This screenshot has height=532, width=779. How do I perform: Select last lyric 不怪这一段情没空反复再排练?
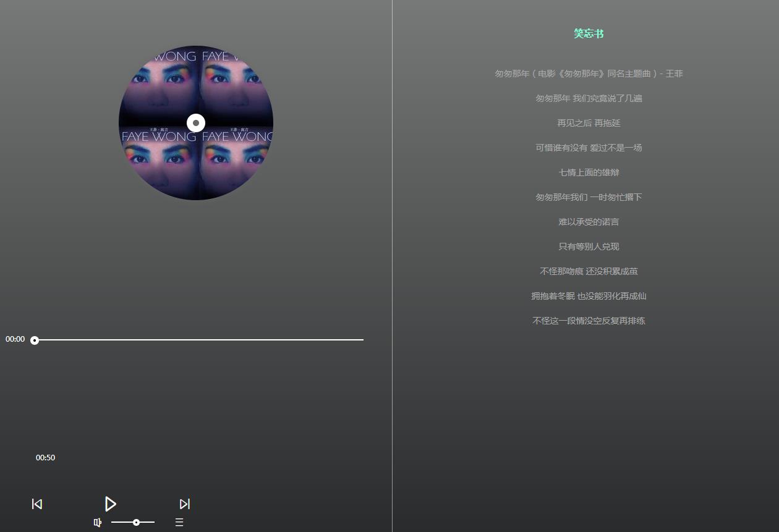tap(589, 321)
